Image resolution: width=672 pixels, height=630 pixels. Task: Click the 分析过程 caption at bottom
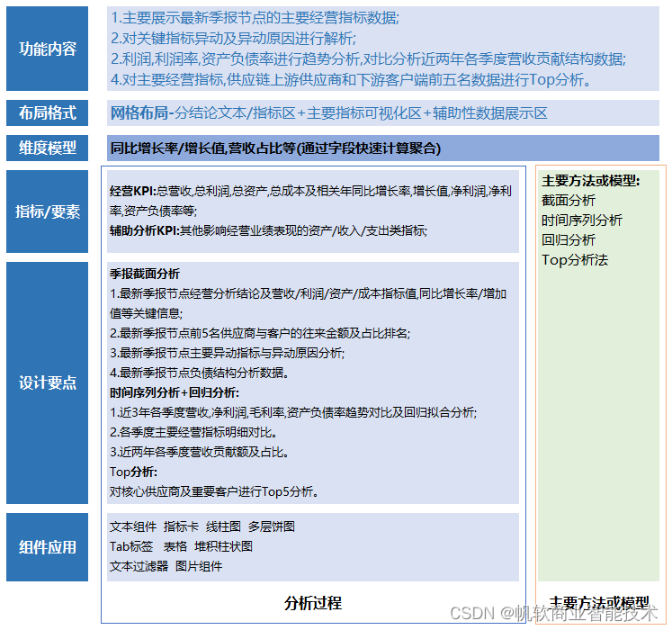(313, 603)
